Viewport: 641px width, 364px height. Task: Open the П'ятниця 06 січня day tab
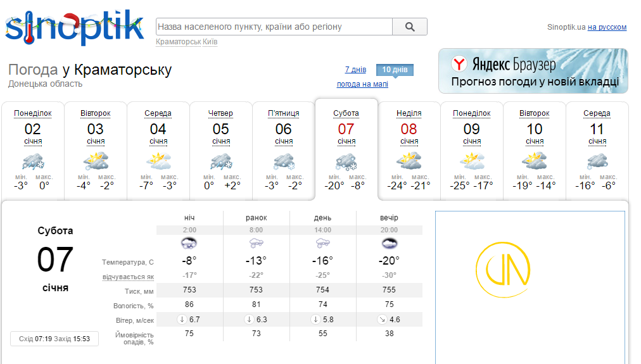point(284,150)
